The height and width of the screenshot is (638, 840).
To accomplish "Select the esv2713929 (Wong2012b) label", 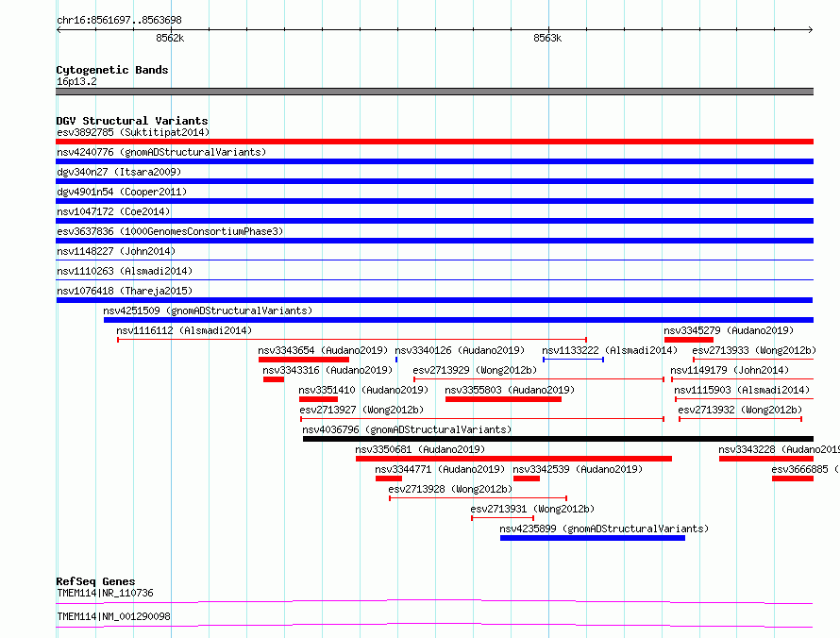I will pos(475,370).
